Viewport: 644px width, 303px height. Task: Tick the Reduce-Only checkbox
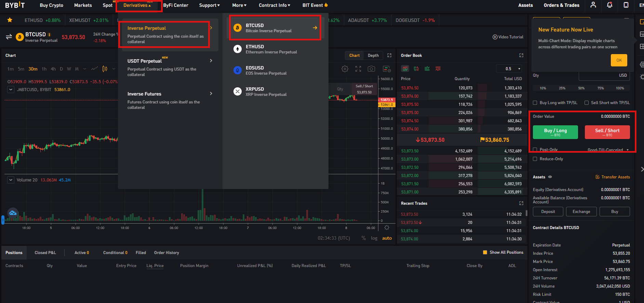[535, 159]
